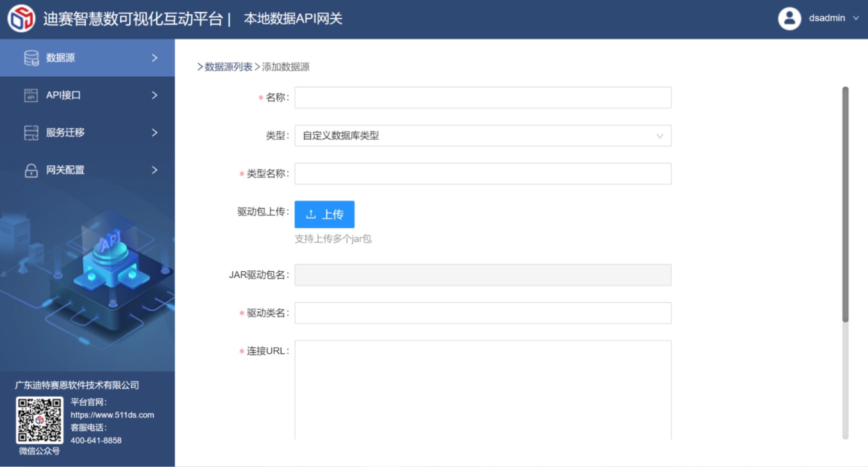Go back to 数据源列表 breadcrumb
The height and width of the screenshot is (467, 868).
pos(228,67)
